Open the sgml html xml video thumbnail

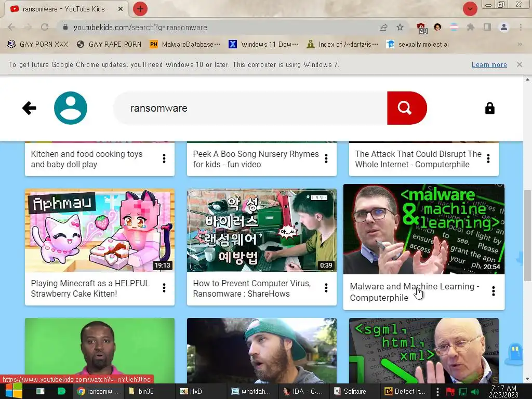click(424, 351)
